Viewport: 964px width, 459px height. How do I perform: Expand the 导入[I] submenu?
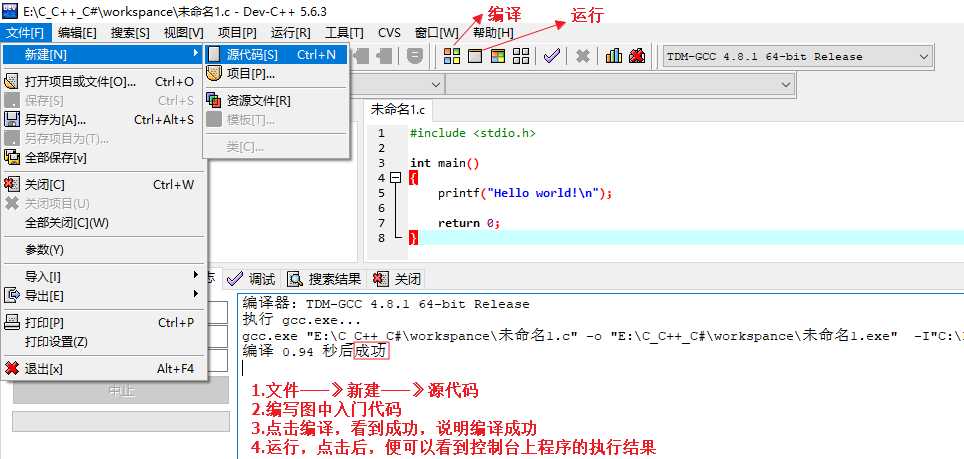pyautogui.click(x=105, y=277)
